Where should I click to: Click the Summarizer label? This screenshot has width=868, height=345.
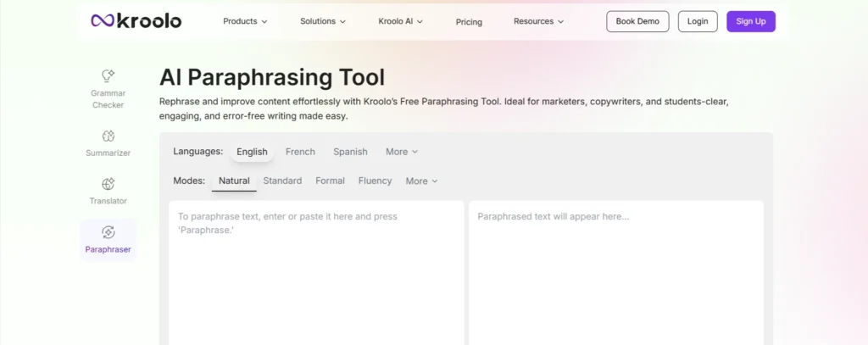(108, 153)
